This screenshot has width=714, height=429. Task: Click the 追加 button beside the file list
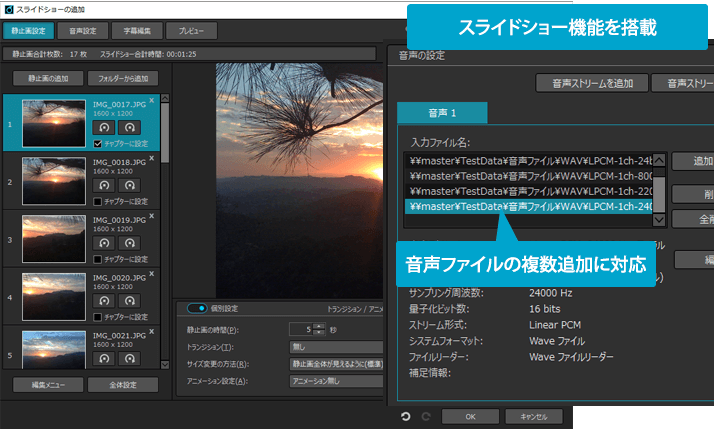[x=693, y=161]
